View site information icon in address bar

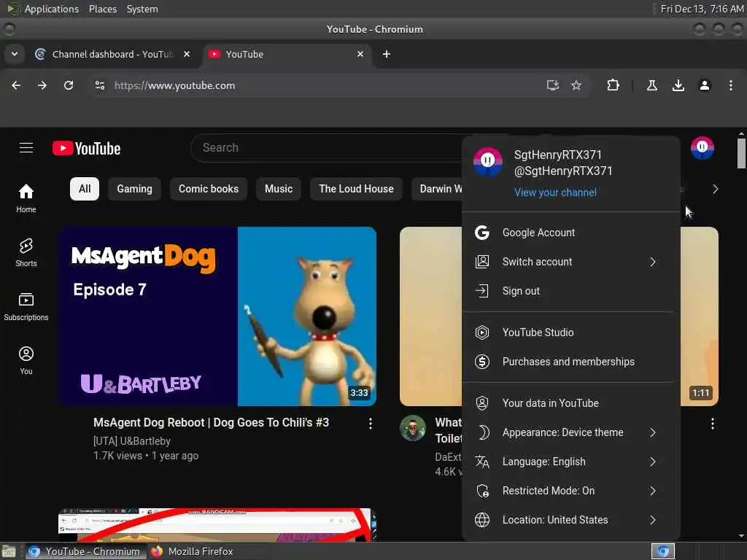[99, 85]
